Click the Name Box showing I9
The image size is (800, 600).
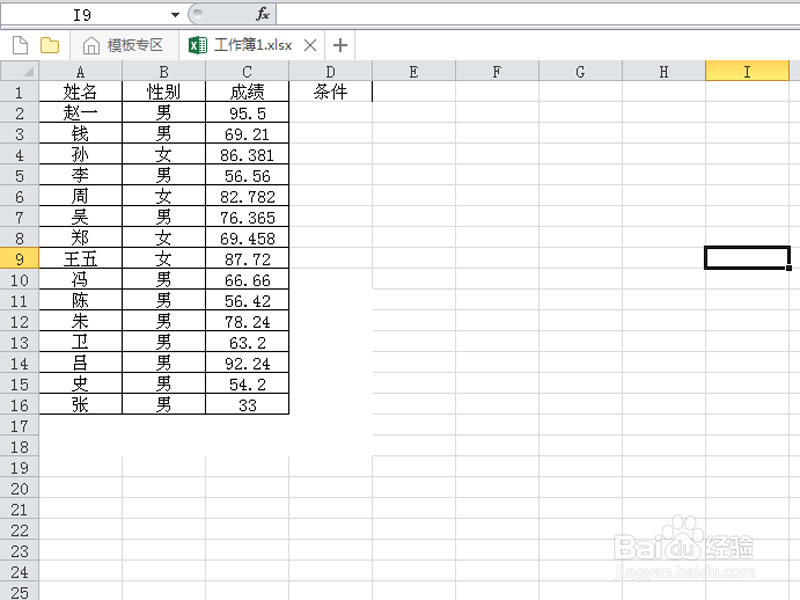pyautogui.click(x=83, y=15)
